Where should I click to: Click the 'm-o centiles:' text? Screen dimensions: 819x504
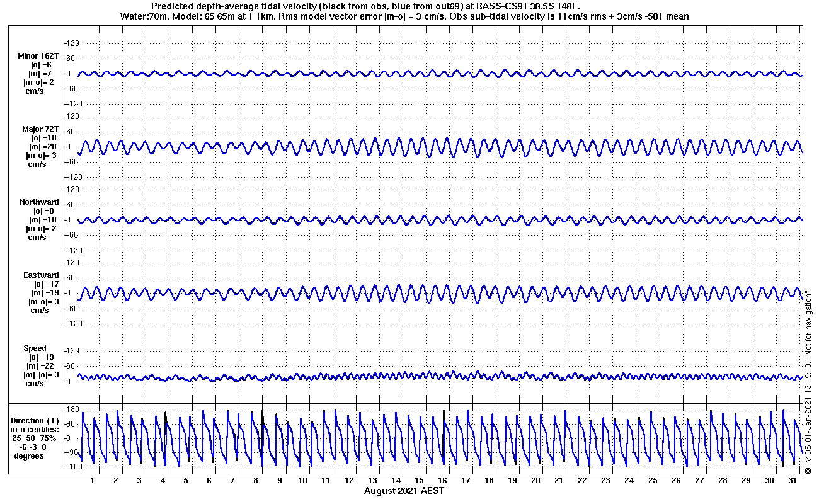pyautogui.click(x=36, y=429)
